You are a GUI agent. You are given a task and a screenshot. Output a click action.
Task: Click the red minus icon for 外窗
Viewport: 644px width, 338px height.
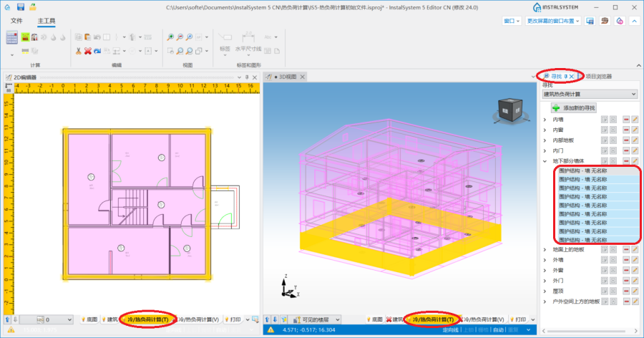tap(626, 271)
